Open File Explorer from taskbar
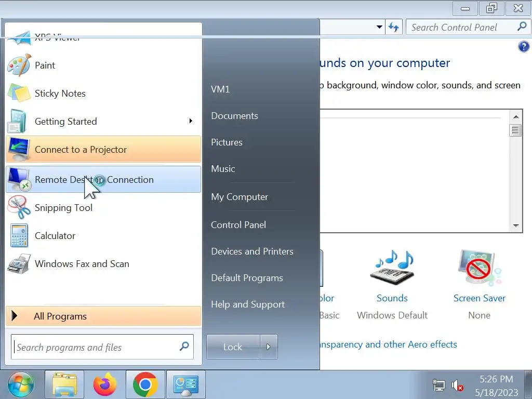Screen dimensions: 532x399 pos(64,384)
